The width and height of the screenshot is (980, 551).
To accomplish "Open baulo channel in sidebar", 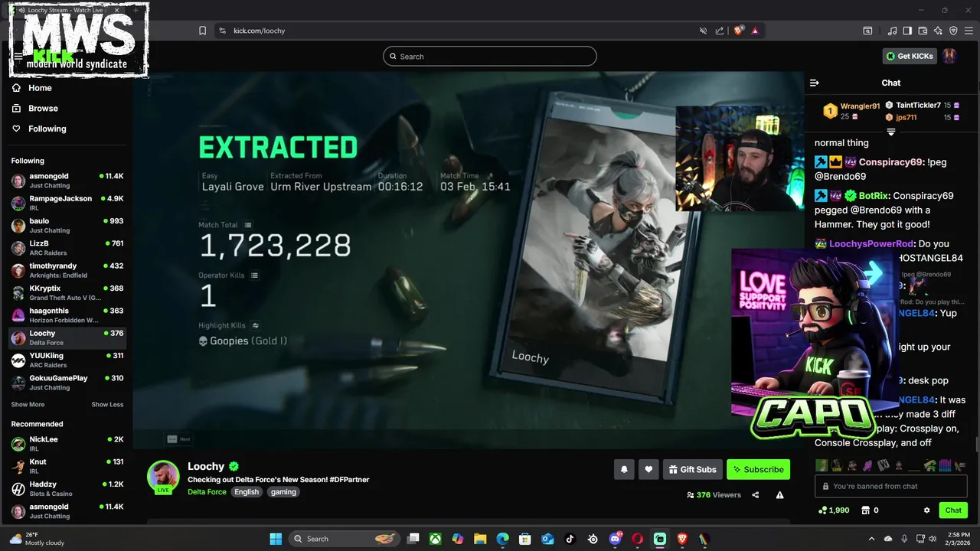I will coord(67,225).
